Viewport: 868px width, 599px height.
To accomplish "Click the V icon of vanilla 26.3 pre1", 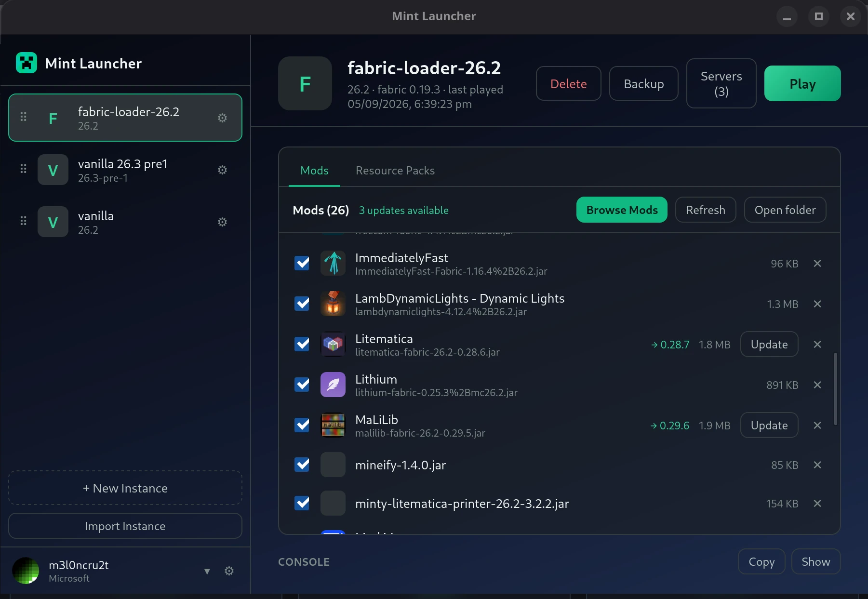I will [x=53, y=170].
